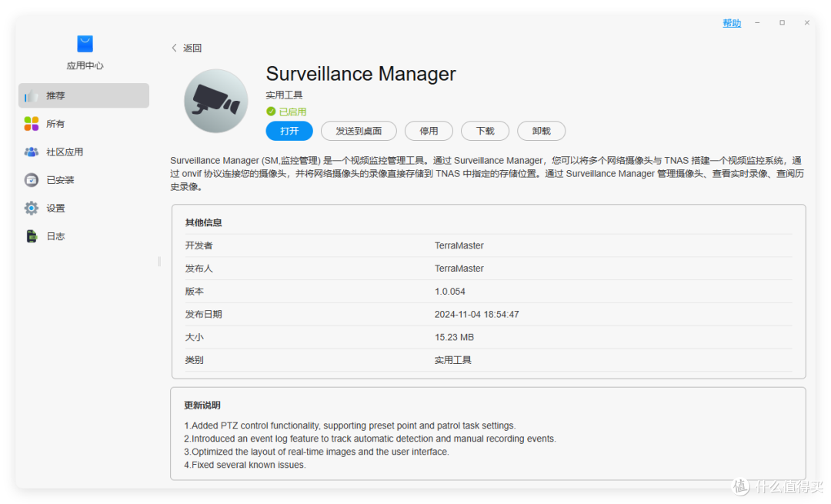Click the blue 打开 button
The image size is (831, 504).
tap(289, 131)
